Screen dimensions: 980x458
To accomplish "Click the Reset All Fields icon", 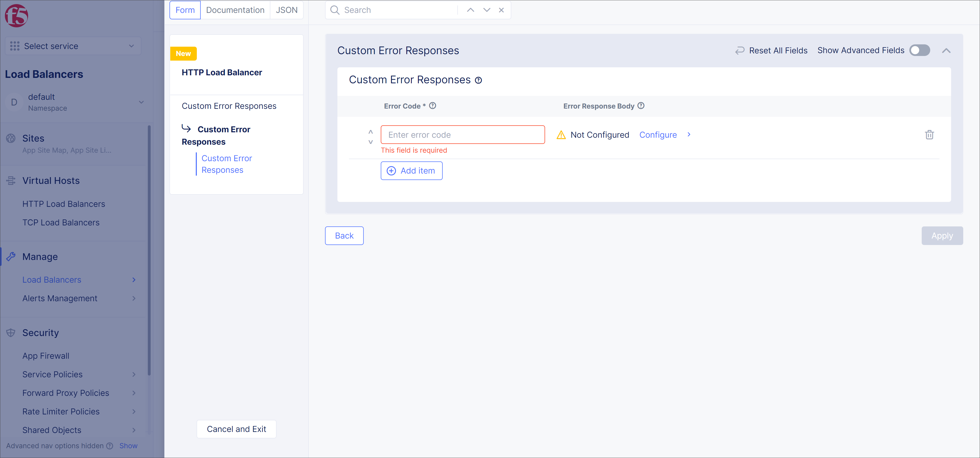I will (739, 50).
